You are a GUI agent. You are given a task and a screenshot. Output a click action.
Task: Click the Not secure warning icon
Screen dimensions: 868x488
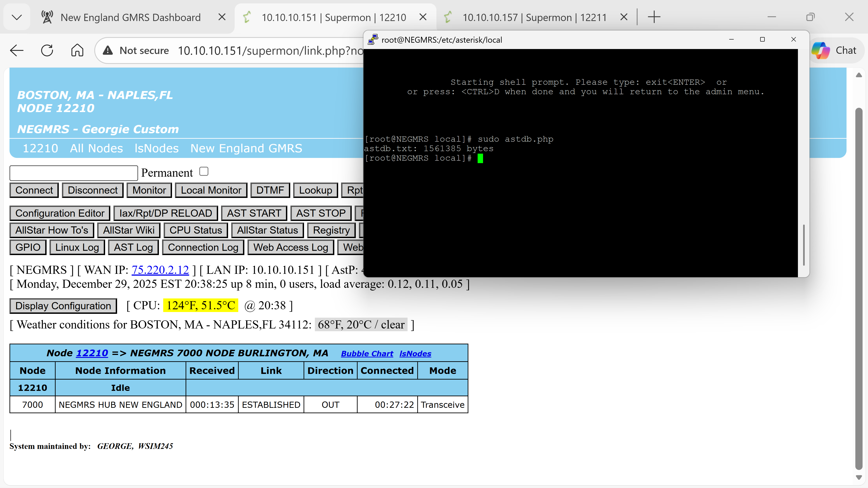tap(108, 51)
